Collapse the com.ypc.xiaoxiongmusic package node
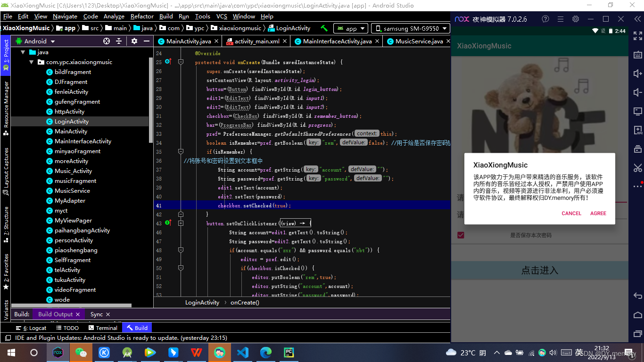This screenshot has height=362, width=644. pos(31,62)
